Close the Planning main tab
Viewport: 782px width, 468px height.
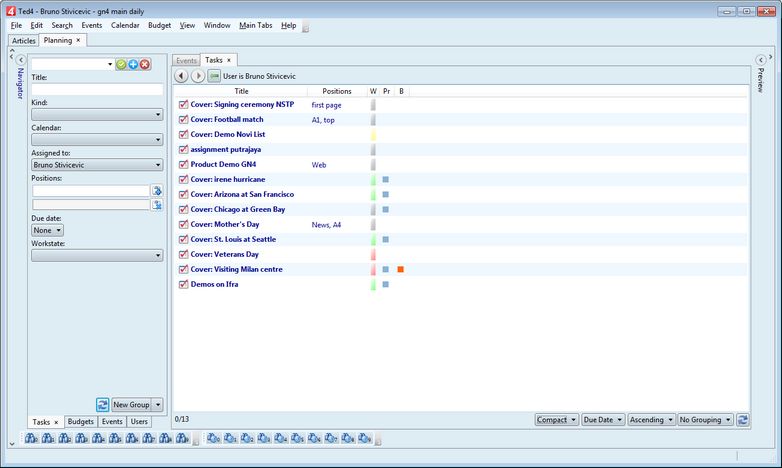pyautogui.click(x=78, y=40)
